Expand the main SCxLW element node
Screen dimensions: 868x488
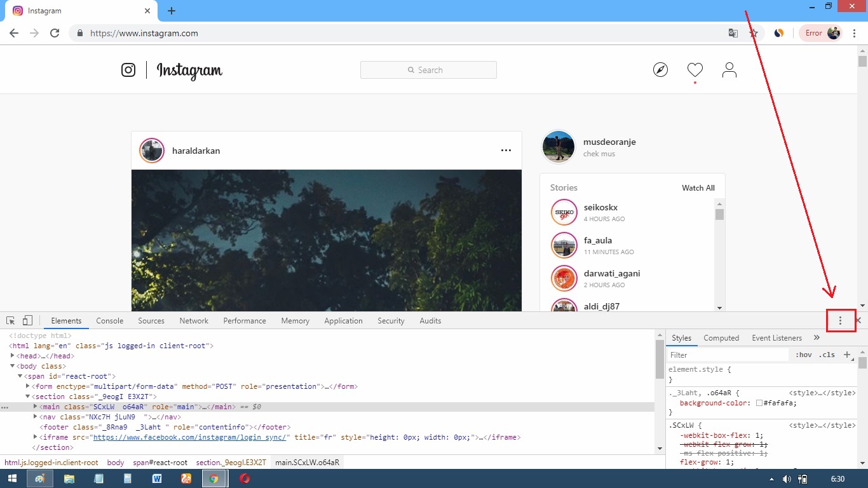tap(36, 407)
